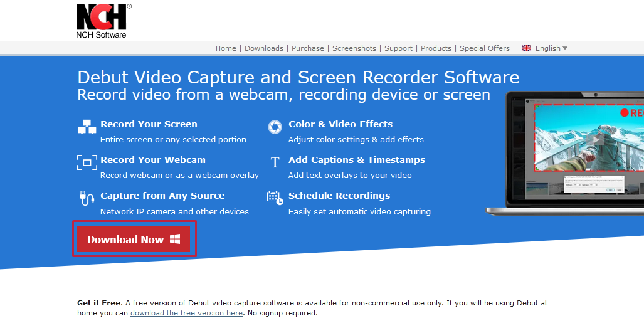The width and height of the screenshot is (644, 333).
Task: Click the UK flag icon
Action: coord(526,48)
